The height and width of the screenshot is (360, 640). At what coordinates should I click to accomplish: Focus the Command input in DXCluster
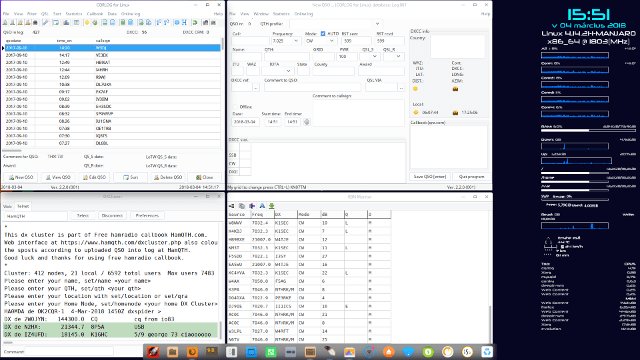click(x=69, y=351)
